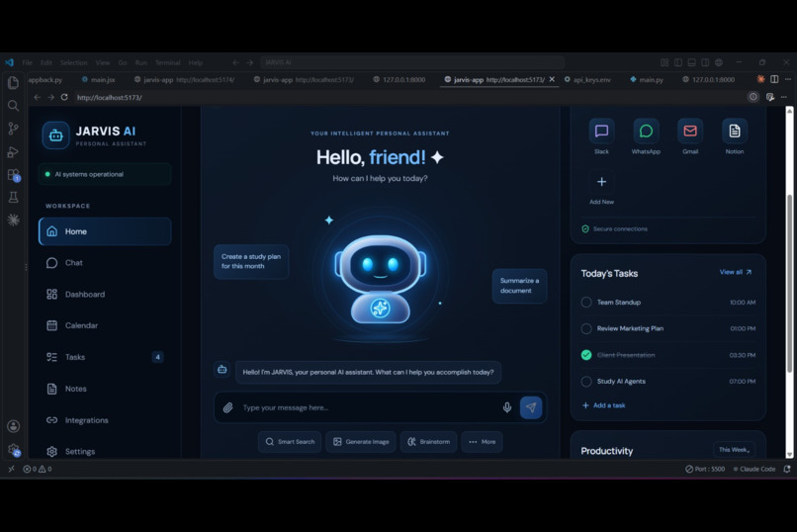
Task: Open the Help menu
Action: click(195, 62)
